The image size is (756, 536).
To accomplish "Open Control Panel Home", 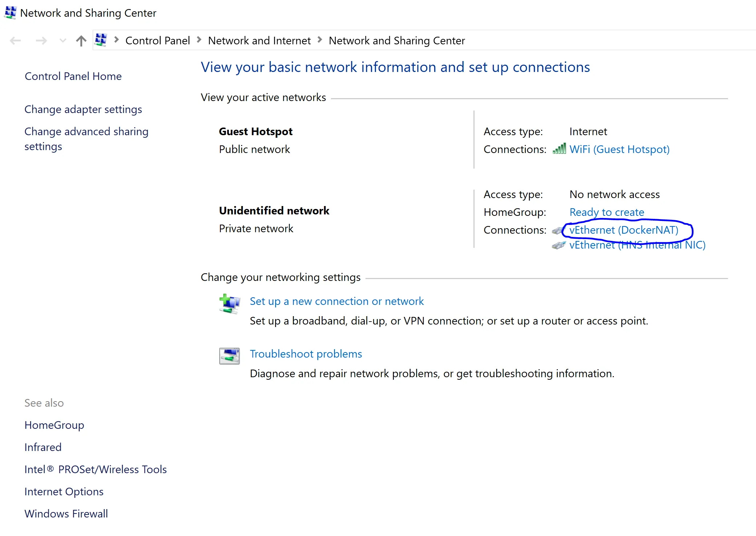I will (73, 76).
